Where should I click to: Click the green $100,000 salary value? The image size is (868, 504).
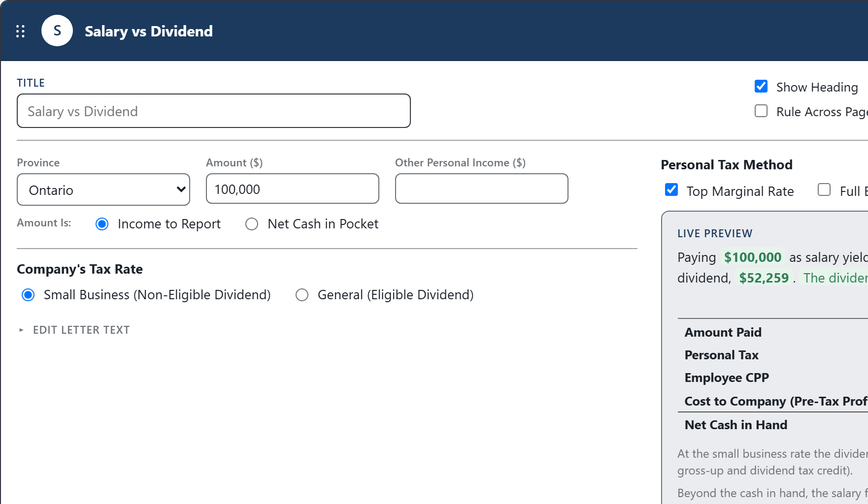pos(753,257)
